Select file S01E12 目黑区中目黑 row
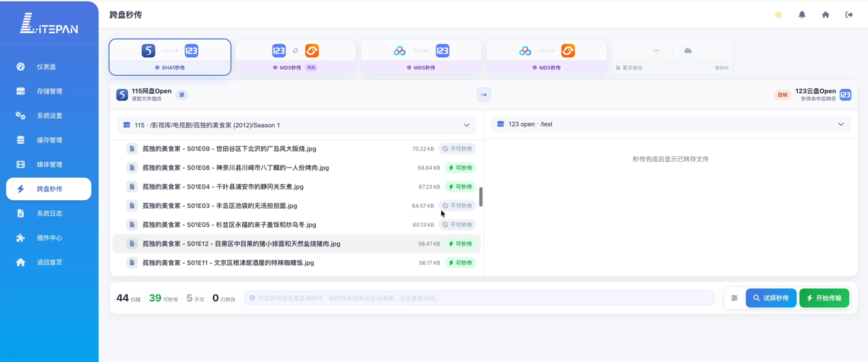The width and height of the screenshot is (868, 362). pyautogui.click(x=297, y=244)
